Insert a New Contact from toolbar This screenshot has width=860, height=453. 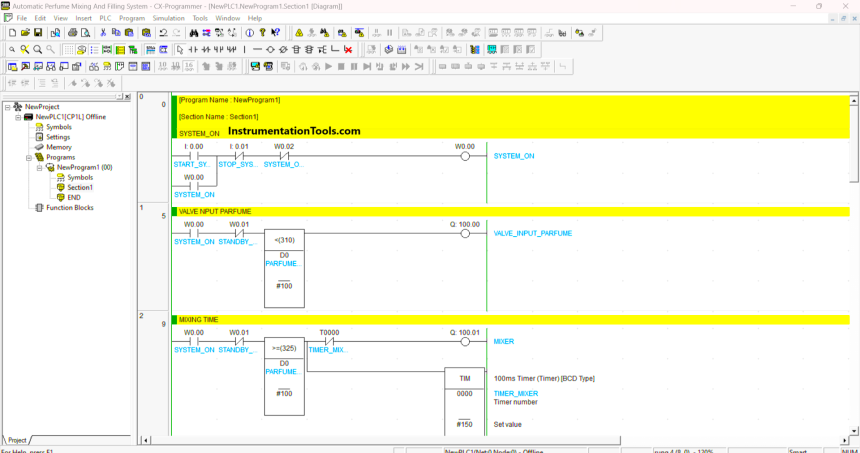(193, 50)
